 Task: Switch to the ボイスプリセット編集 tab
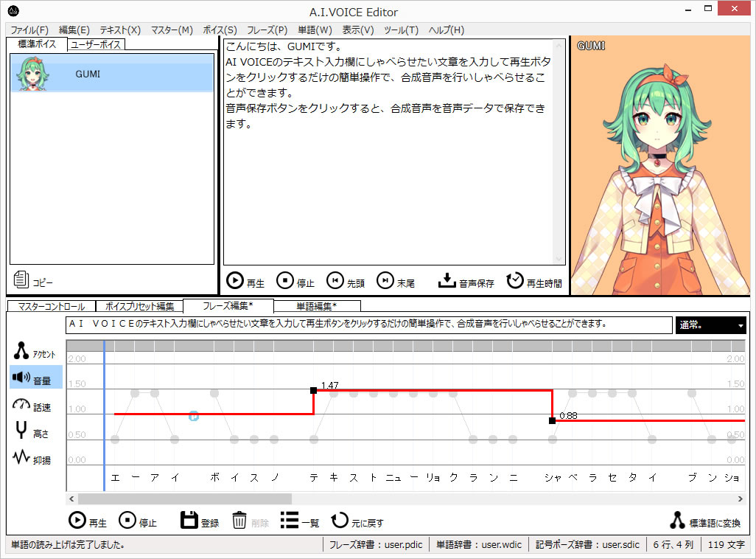(x=139, y=307)
